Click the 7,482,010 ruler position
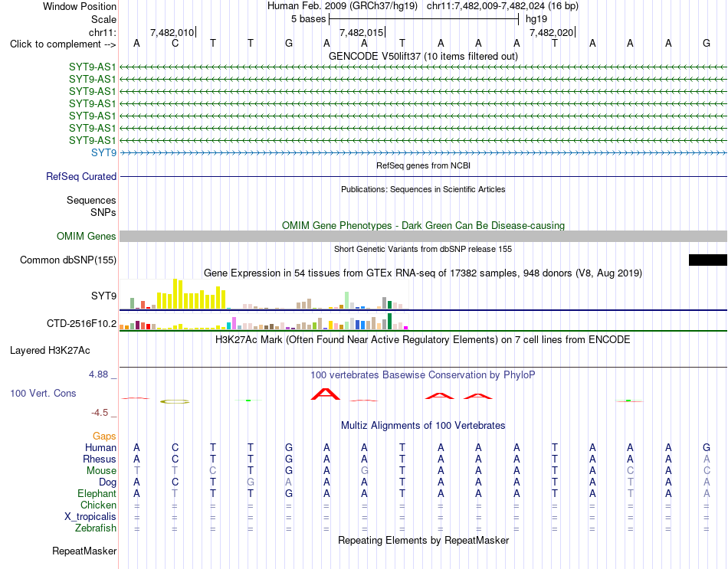 click(172, 32)
